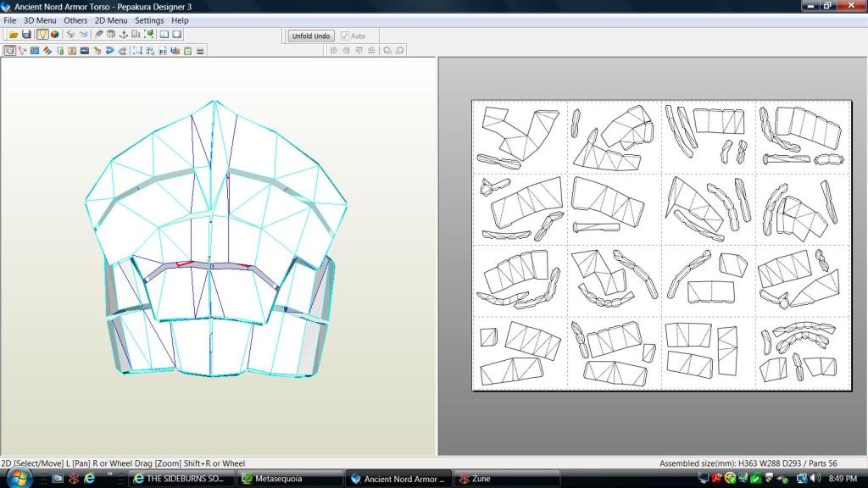868x488 pixels.
Task: Click the colored cube texture icon
Action: [55, 35]
